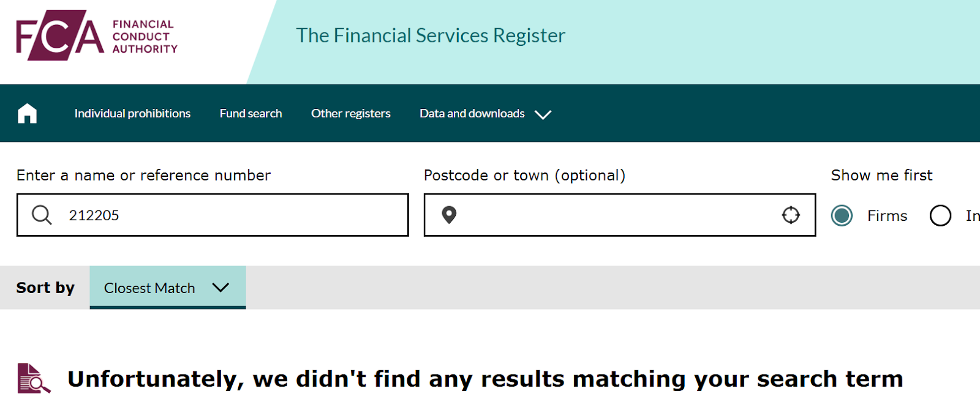Go to Other registers
This screenshot has width=980, height=405.
pyautogui.click(x=350, y=113)
